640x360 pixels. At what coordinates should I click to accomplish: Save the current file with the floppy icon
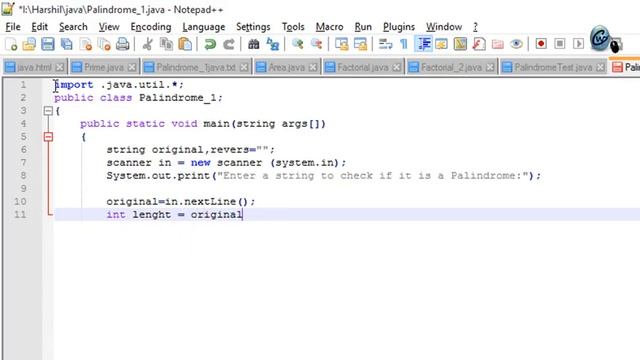tap(48, 44)
